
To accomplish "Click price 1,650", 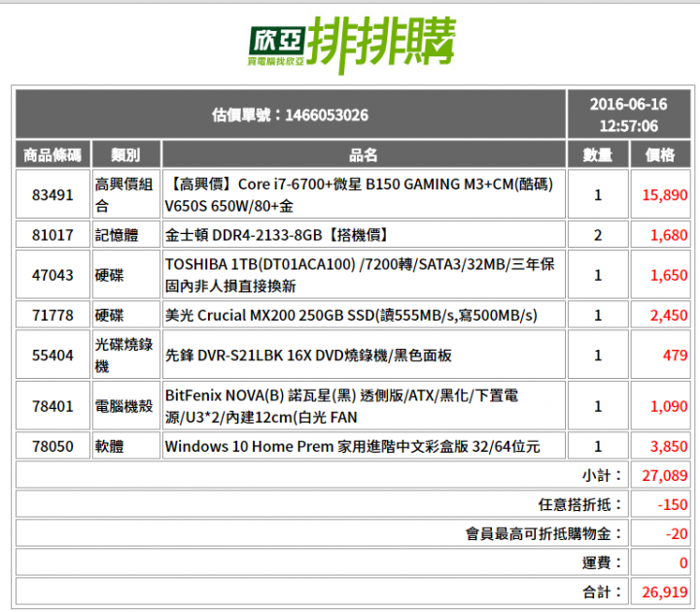I will tap(669, 275).
